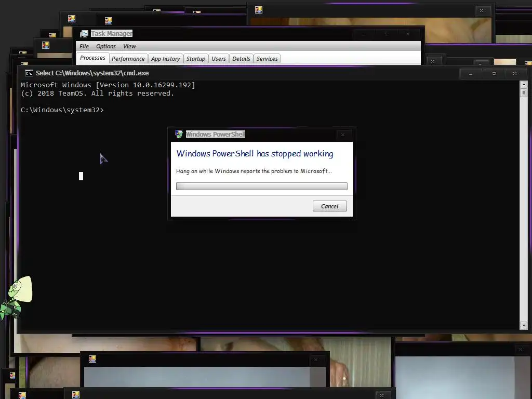Switch to the Services tab
The height and width of the screenshot is (399, 532).
click(x=267, y=59)
